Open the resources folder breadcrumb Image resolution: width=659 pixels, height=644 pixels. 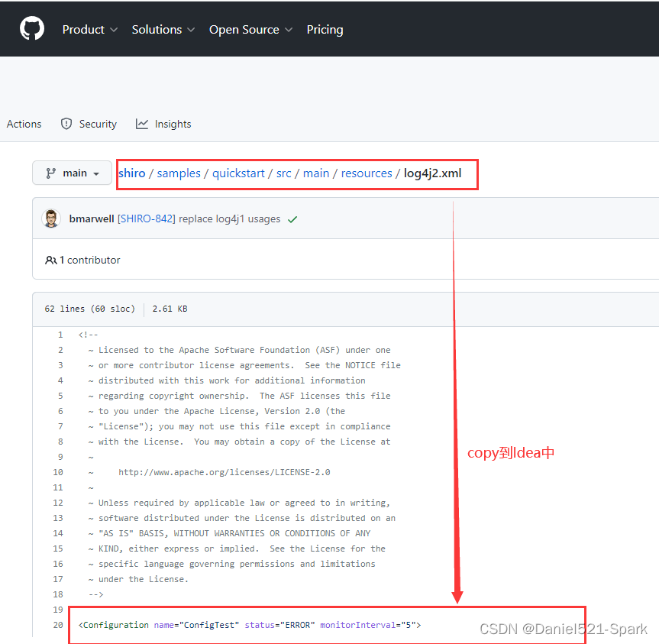coord(367,173)
